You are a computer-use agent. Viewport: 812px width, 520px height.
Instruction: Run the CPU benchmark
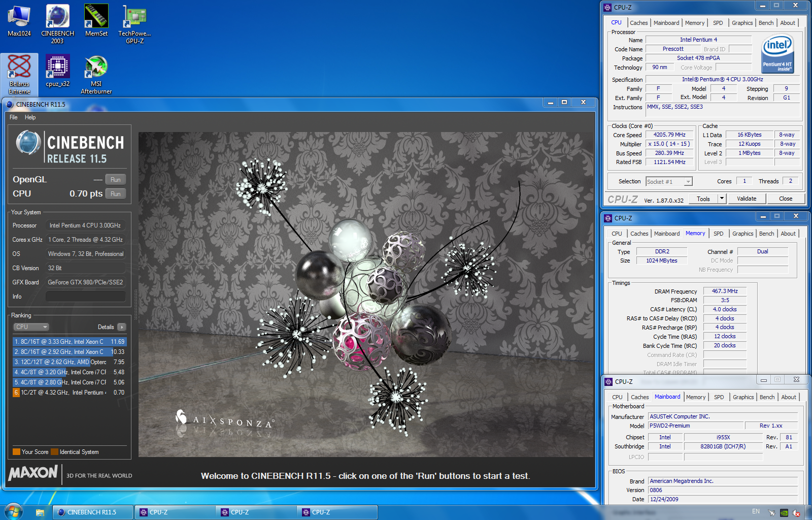[116, 194]
